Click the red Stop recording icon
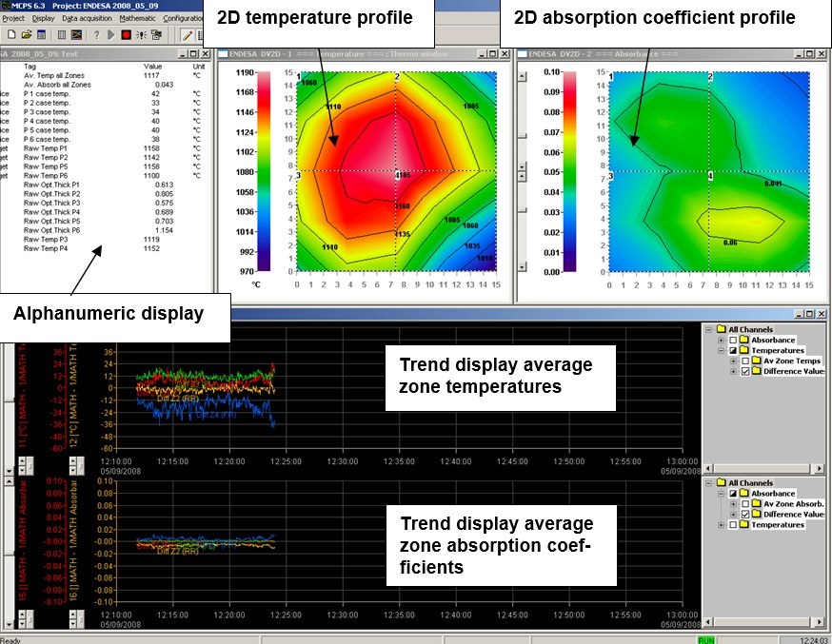832x644 pixels. point(125,34)
